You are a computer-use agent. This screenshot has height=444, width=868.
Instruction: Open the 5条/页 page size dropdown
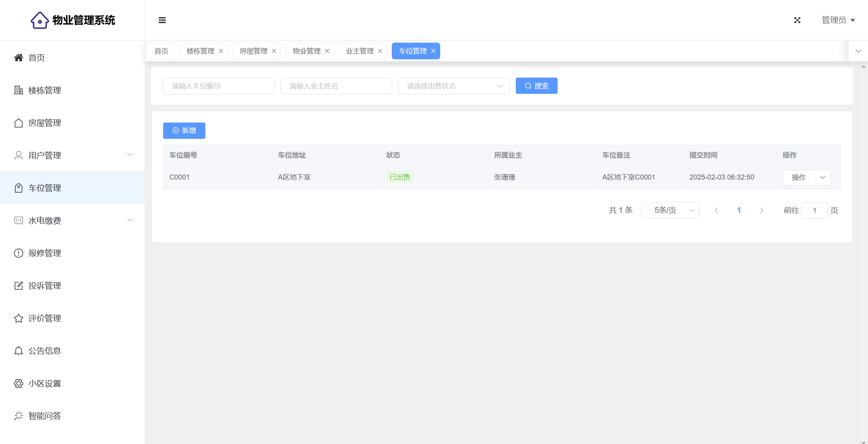(670, 210)
